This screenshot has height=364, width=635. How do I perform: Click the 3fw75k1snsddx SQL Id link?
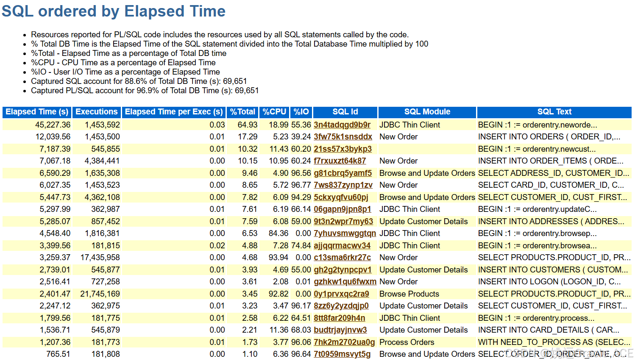[344, 136]
